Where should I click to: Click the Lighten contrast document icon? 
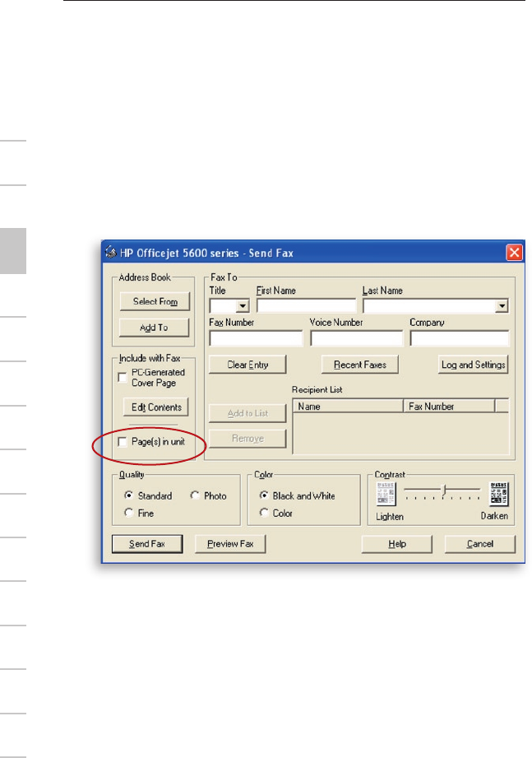coord(386,494)
